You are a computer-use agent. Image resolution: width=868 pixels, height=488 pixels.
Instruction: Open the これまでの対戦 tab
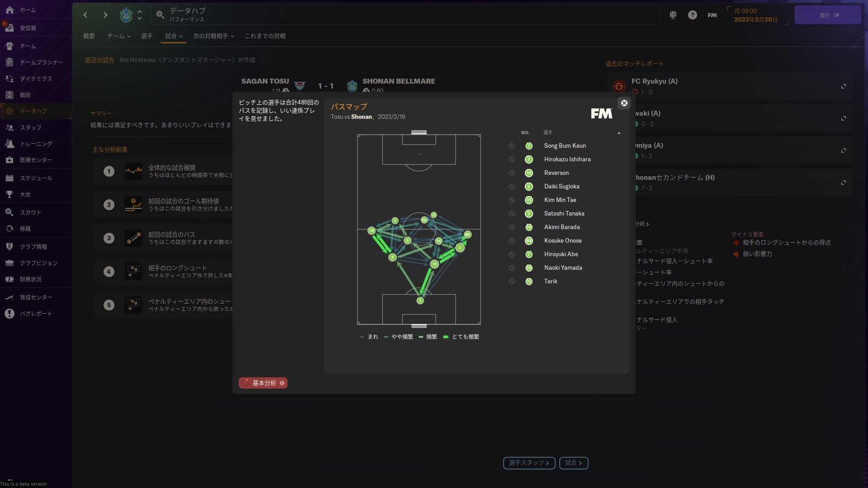(x=265, y=36)
